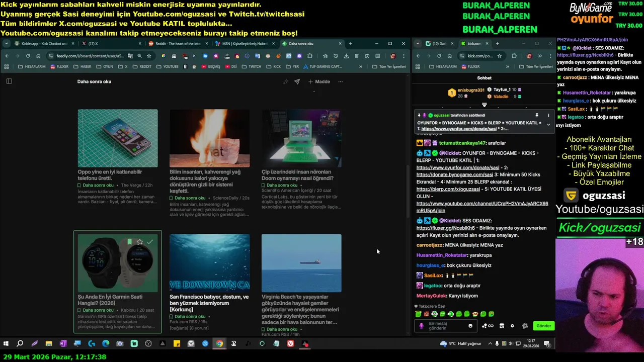Click the Kick chat message input field
The image size is (644, 362).
(447, 326)
